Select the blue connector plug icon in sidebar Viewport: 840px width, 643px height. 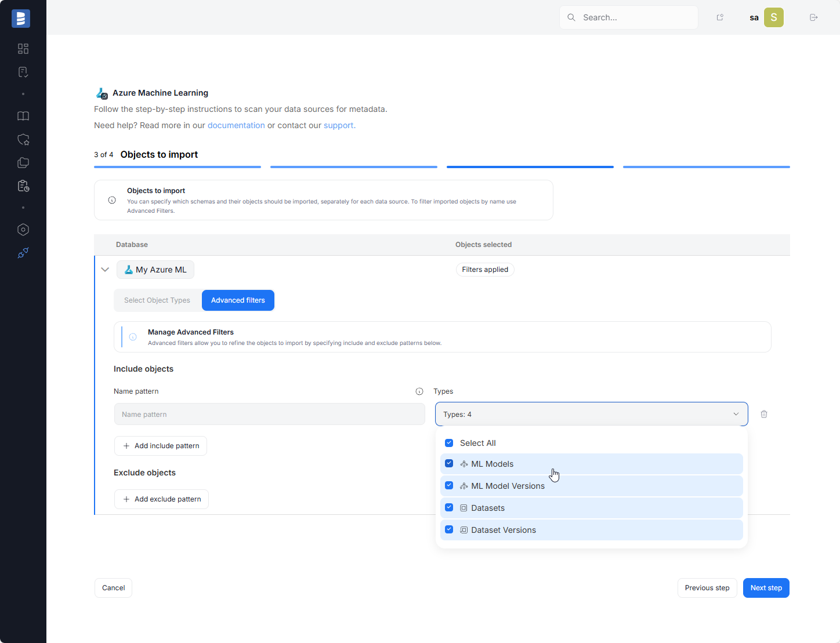click(23, 253)
